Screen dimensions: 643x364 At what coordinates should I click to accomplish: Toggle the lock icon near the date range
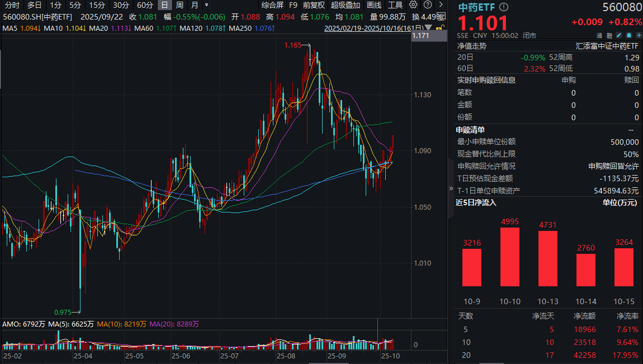tap(439, 27)
